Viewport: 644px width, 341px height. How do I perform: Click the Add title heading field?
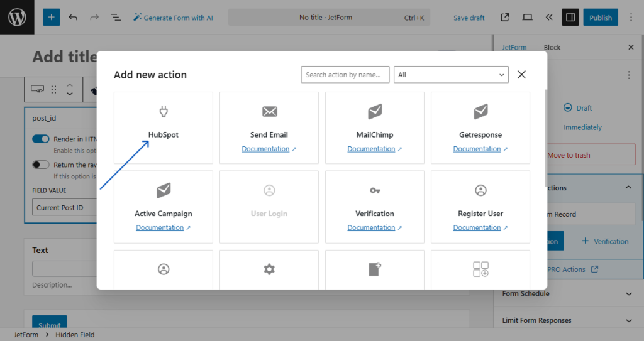pyautogui.click(x=65, y=57)
